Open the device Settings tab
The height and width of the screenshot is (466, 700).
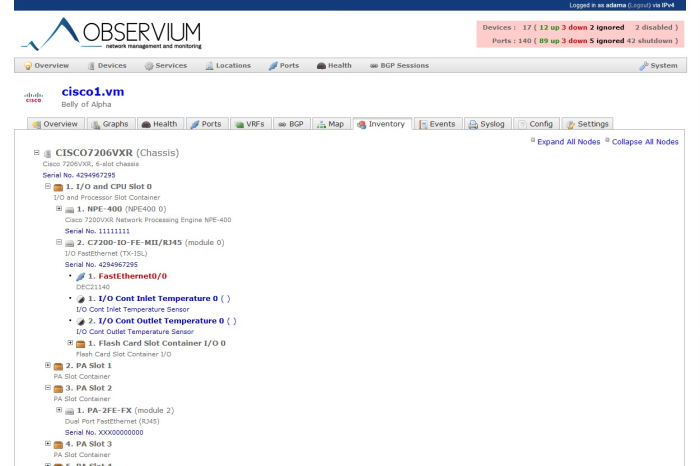[x=588, y=124]
